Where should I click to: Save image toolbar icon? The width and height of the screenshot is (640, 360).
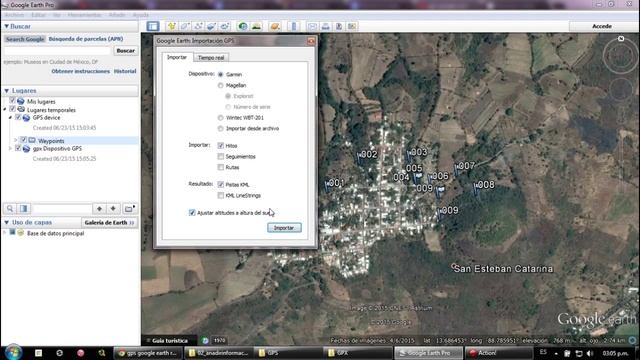tap(339, 26)
